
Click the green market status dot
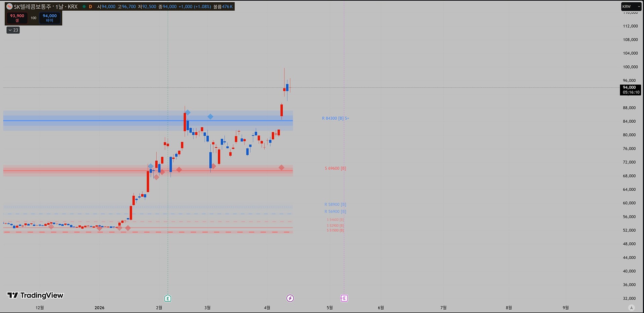point(84,6)
